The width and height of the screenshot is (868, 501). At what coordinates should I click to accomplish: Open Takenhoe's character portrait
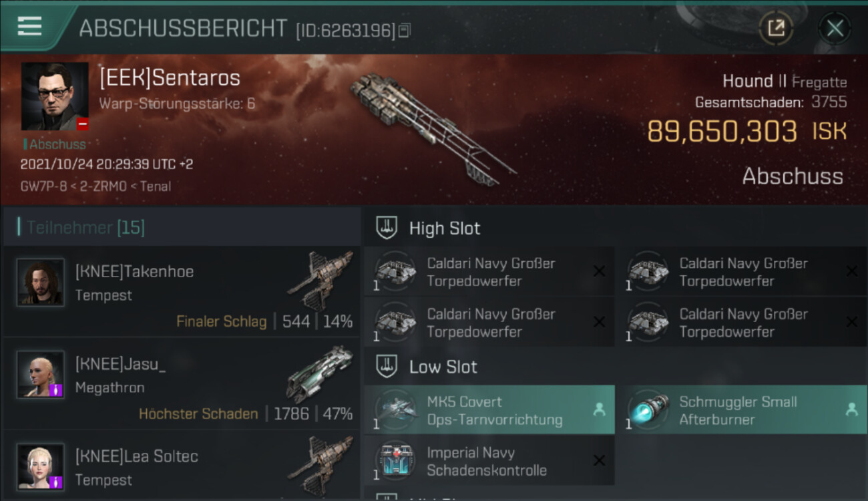click(41, 283)
